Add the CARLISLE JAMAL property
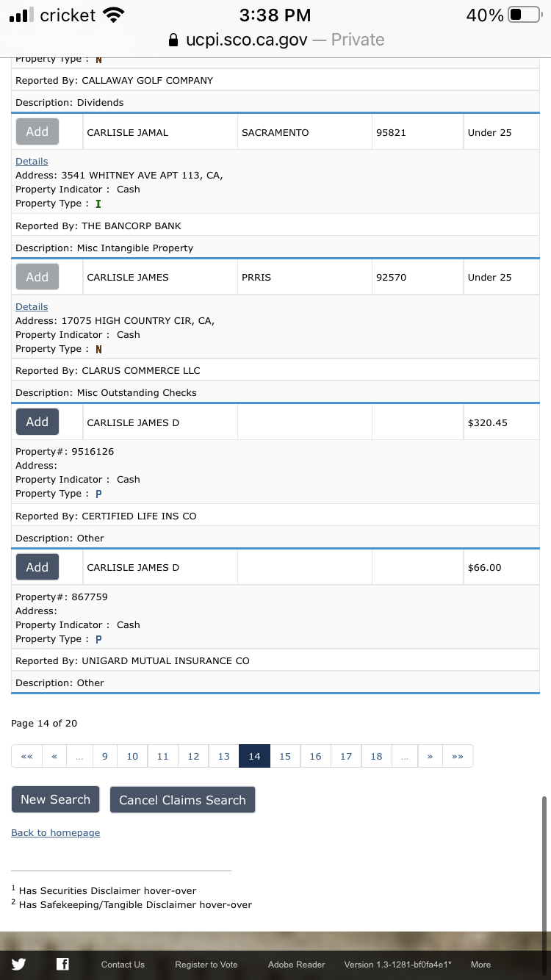The height and width of the screenshot is (980, 551). point(37,131)
